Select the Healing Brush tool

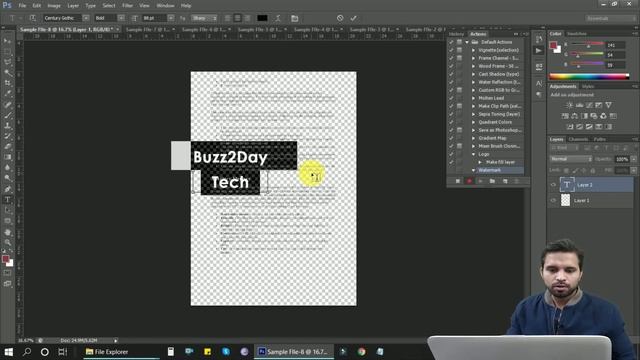pyautogui.click(x=7, y=104)
